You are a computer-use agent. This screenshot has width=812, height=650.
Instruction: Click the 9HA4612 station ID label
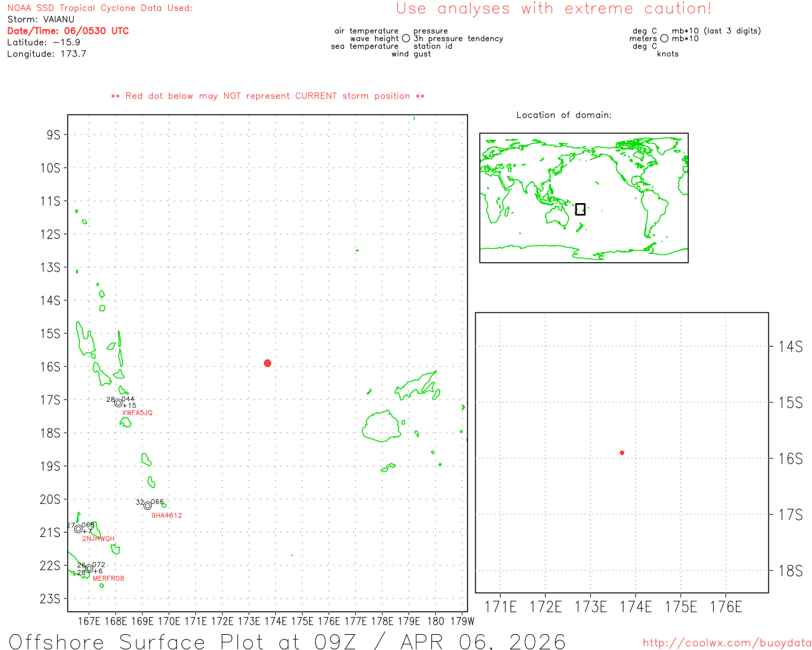coord(166,515)
